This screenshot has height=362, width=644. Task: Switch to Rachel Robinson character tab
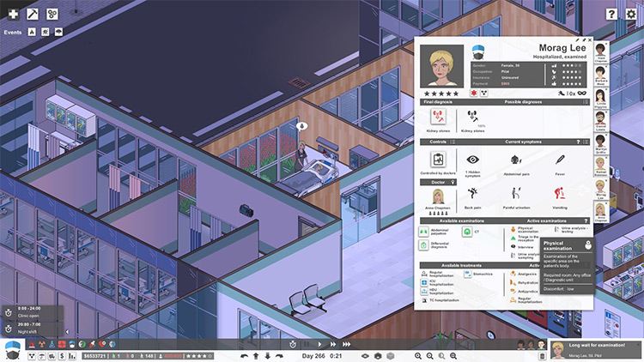(601, 167)
